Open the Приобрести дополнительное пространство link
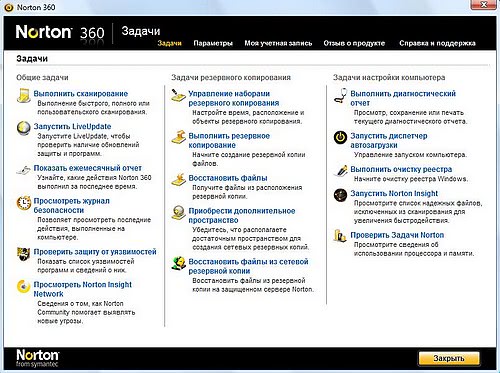This screenshot has height=373, width=500. (242, 216)
